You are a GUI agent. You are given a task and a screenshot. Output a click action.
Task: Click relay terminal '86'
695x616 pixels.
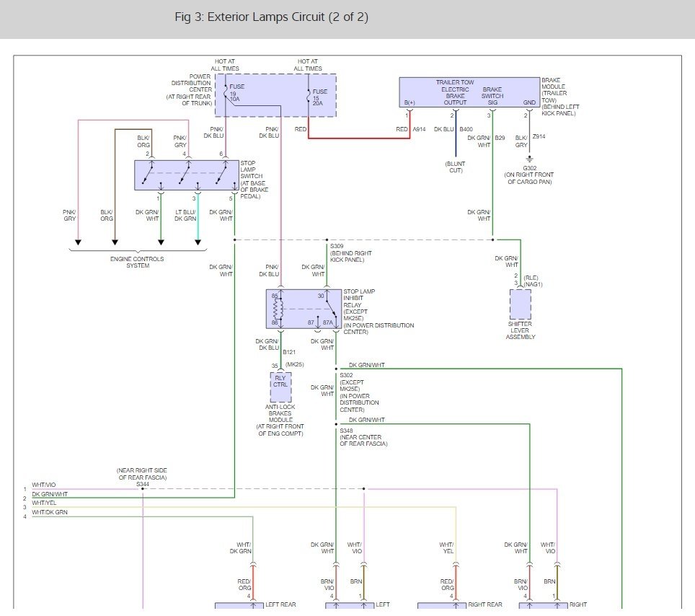tap(275, 322)
